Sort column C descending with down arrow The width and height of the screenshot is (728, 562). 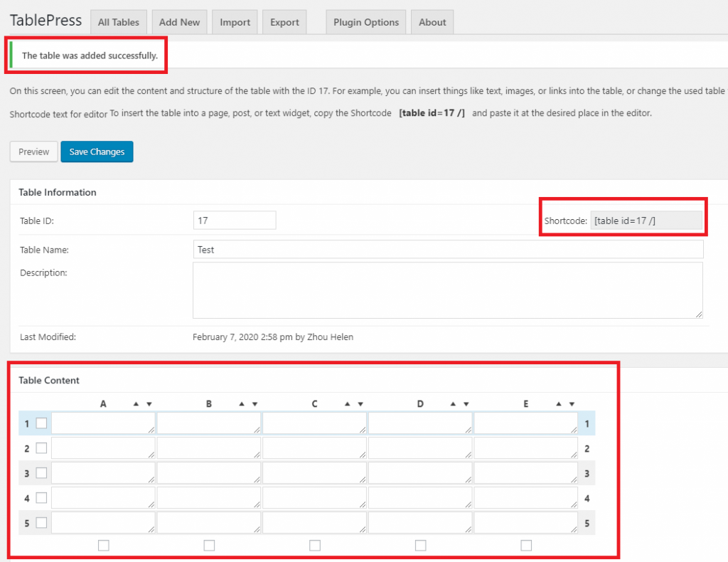coord(360,404)
